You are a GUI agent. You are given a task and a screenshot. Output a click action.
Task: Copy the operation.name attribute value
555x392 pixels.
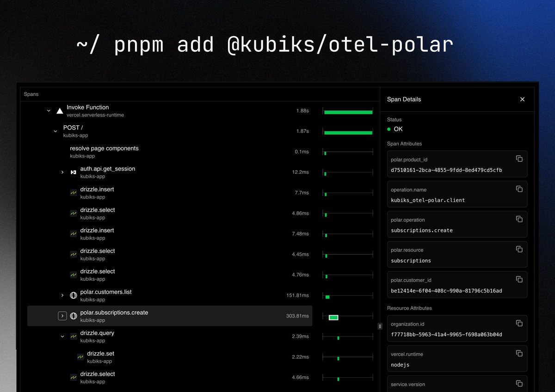point(519,189)
